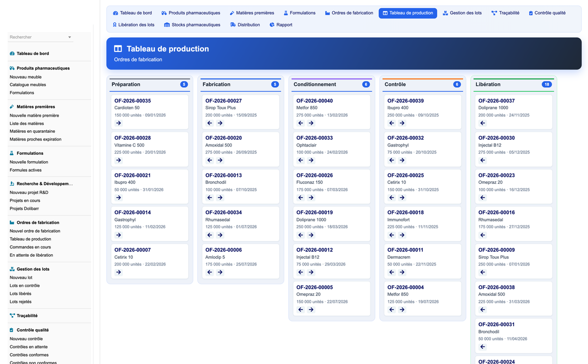Click right arrow on OF-2026-00028 card
This screenshot has height=364, width=588.
point(119,160)
